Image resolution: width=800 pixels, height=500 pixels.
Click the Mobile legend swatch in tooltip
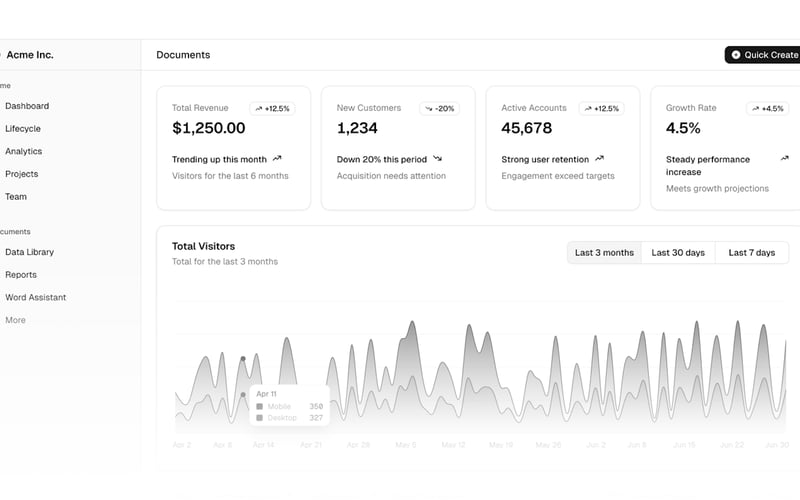pos(259,407)
